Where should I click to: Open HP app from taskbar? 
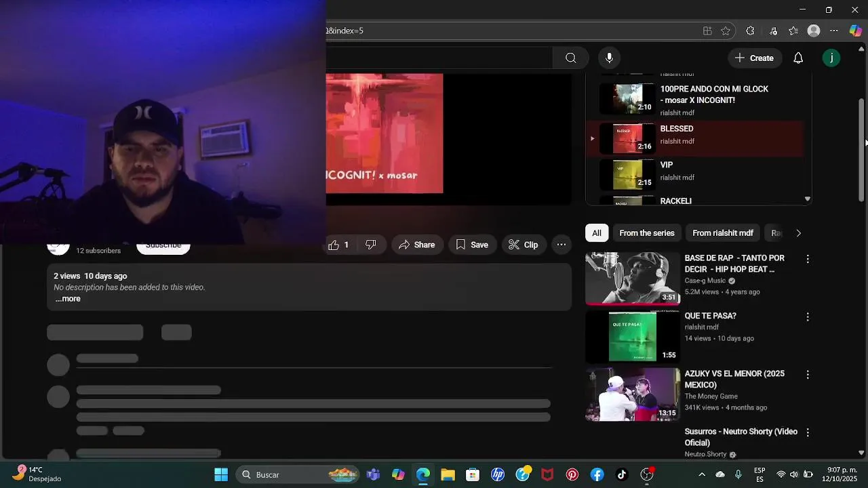pos(498,474)
